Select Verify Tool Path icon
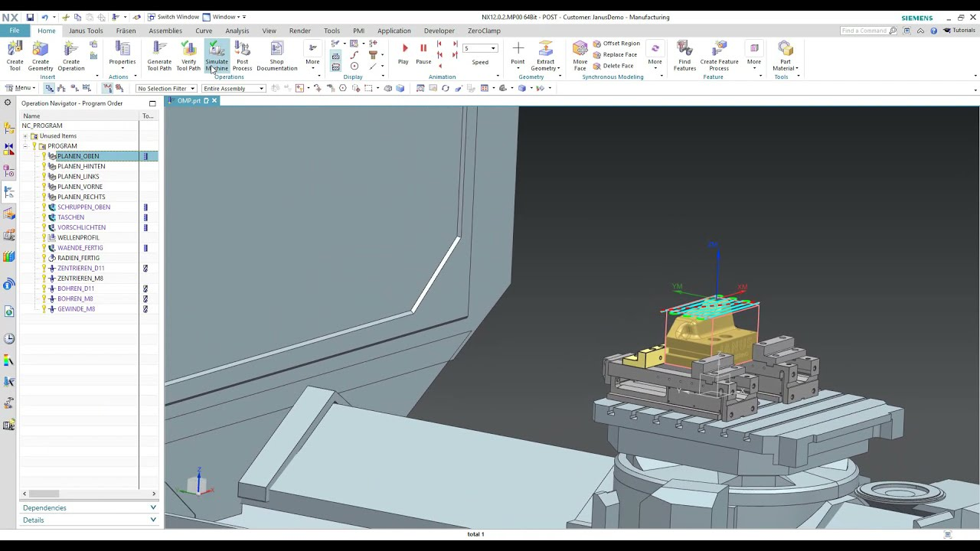This screenshot has width=980, height=551. click(188, 56)
